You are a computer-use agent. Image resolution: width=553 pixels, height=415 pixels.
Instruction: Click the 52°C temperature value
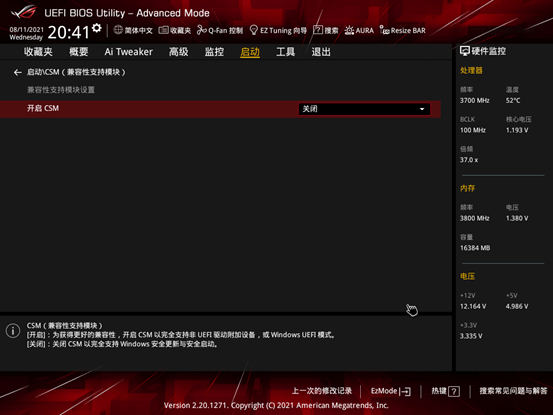[513, 101]
